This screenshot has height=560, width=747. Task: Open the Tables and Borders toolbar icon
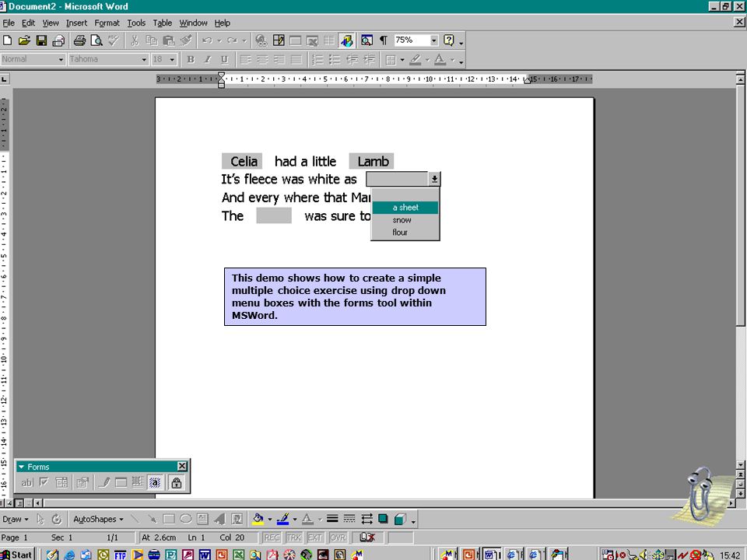tap(279, 40)
